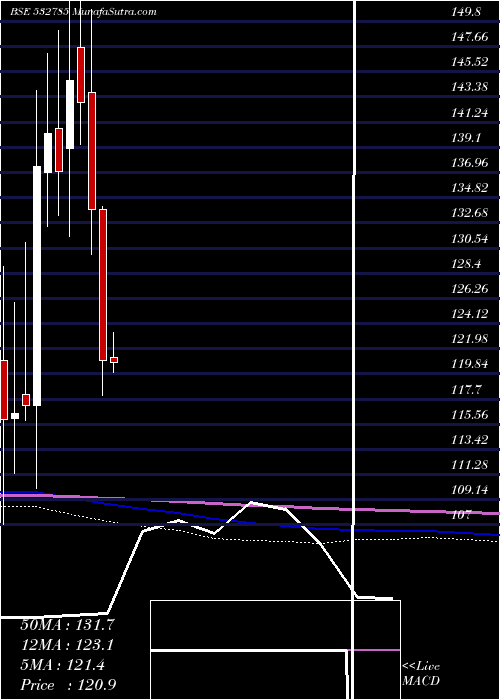500x700 pixels.
Task: Select the small last red candle near 120
Action: pyautogui.click(x=114, y=360)
